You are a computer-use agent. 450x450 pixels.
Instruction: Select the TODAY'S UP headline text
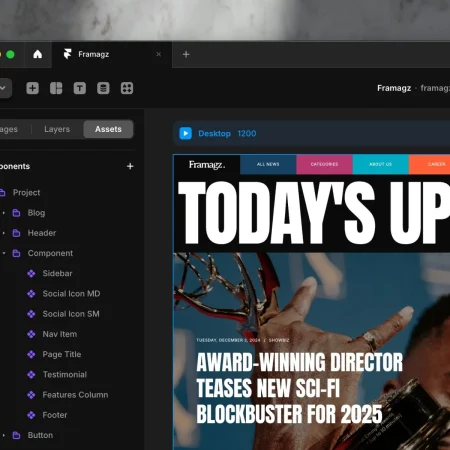click(314, 213)
